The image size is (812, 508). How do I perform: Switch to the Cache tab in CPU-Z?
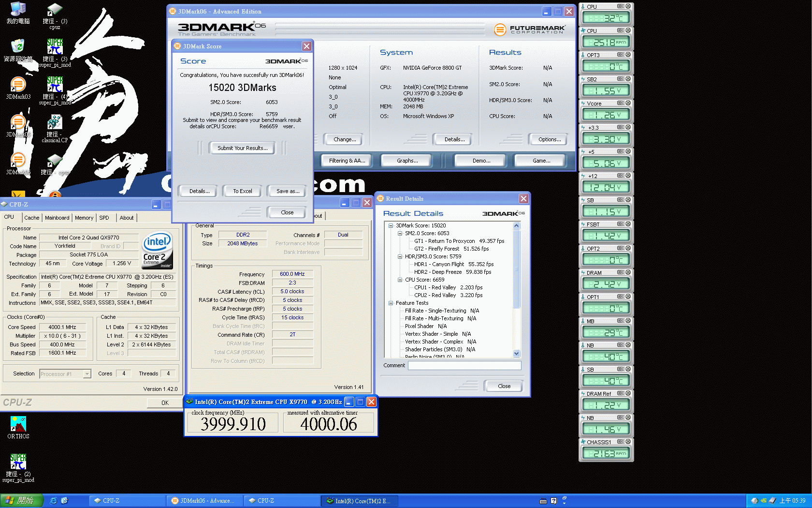coord(32,218)
